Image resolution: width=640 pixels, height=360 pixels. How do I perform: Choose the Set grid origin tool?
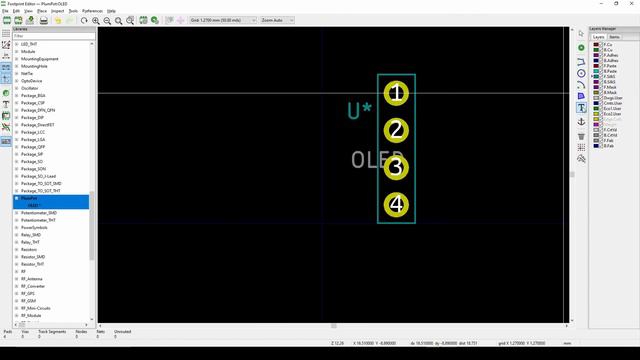[x=581, y=147]
